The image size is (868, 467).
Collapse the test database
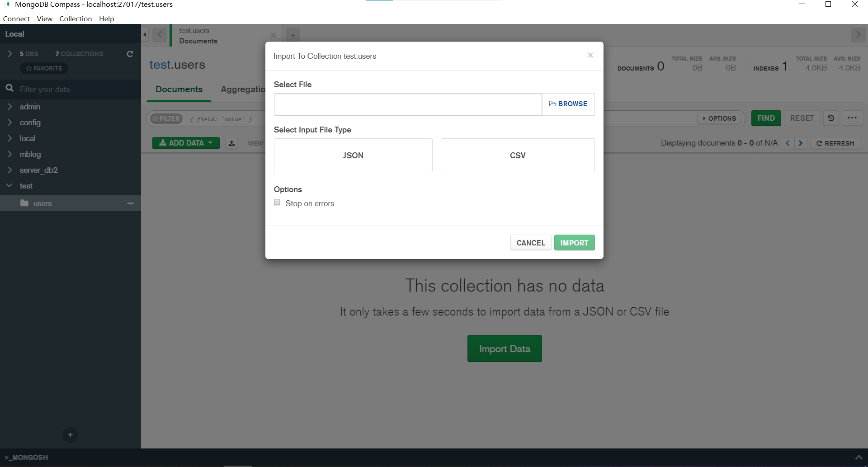(9, 185)
